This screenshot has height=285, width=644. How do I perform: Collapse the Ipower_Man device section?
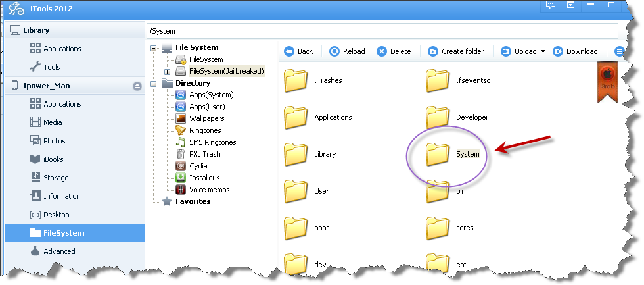137,86
